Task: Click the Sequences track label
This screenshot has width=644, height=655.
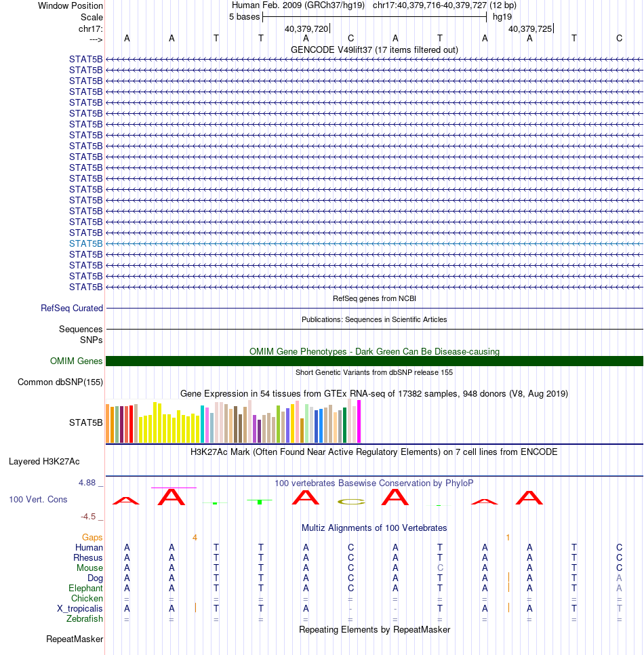Action: click(81, 329)
